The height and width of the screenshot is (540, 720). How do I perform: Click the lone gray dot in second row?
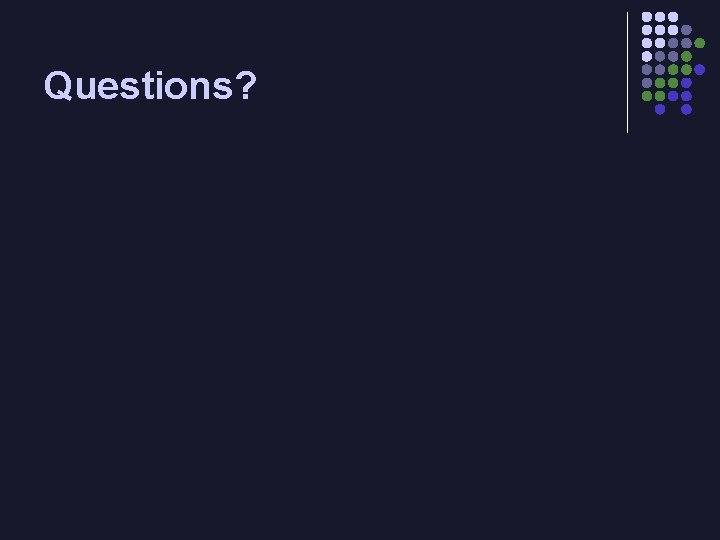coord(686,31)
